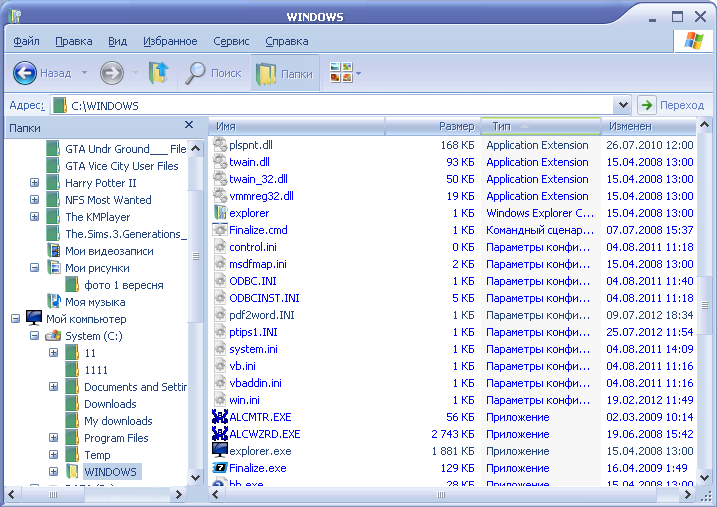
Task: Select the фото 1 вересня folder icon
Action: tap(72, 285)
